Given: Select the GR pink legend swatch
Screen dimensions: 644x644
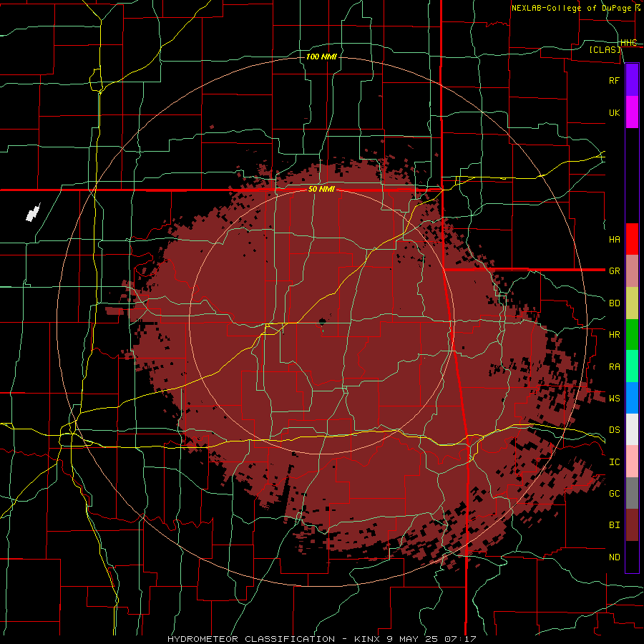Looking at the screenshot, I should pyautogui.click(x=632, y=270).
